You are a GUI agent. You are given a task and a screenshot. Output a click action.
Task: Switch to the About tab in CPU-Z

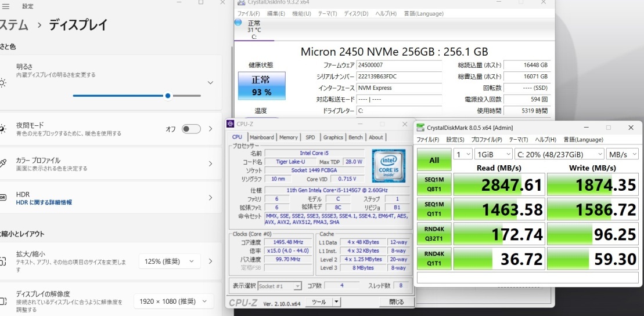[376, 137]
